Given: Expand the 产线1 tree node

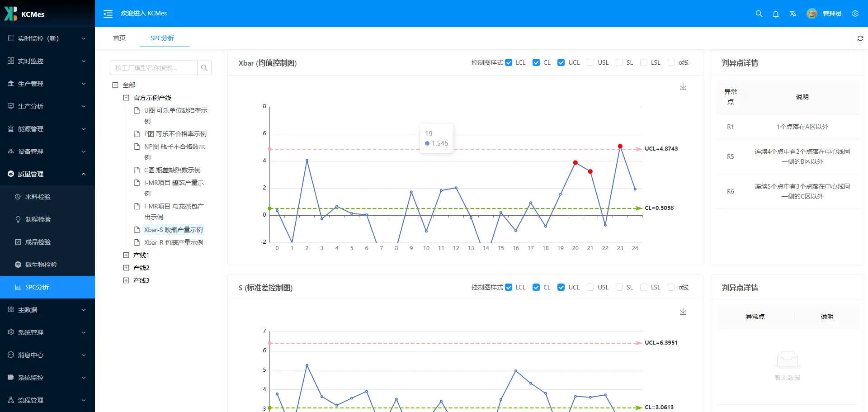Looking at the screenshot, I should [x=126, y=255].
